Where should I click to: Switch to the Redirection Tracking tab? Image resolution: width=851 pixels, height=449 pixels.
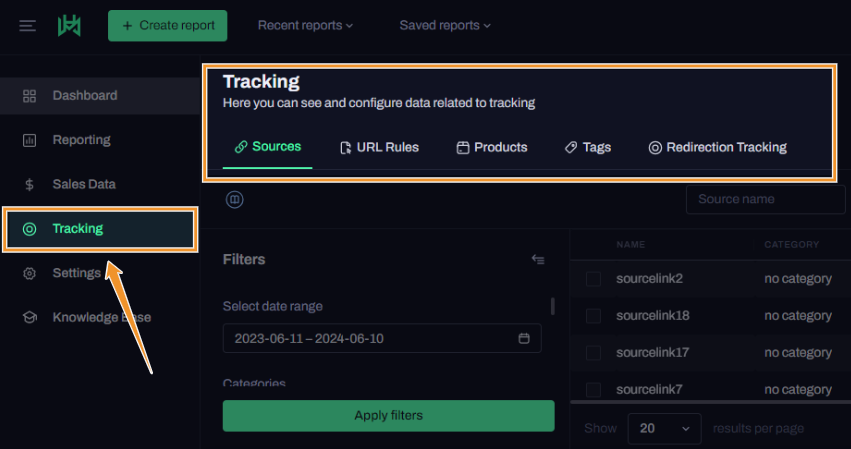tap(717, 147)
